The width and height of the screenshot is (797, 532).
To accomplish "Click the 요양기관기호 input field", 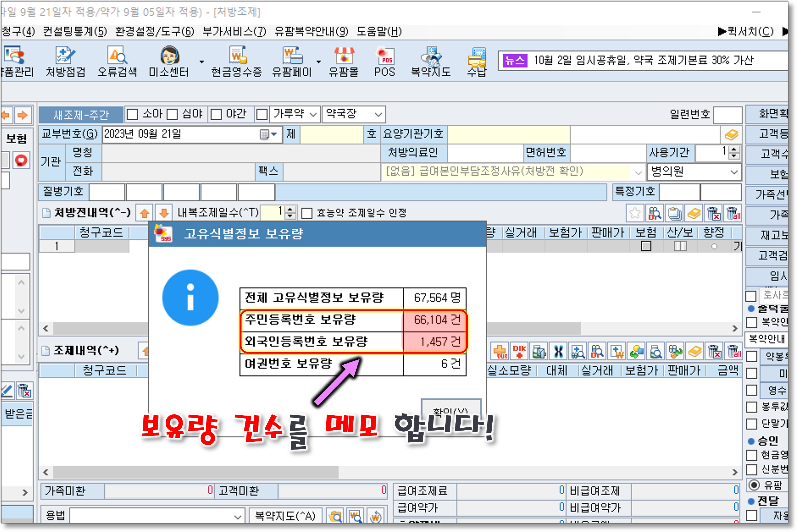I will coord(508,134).
